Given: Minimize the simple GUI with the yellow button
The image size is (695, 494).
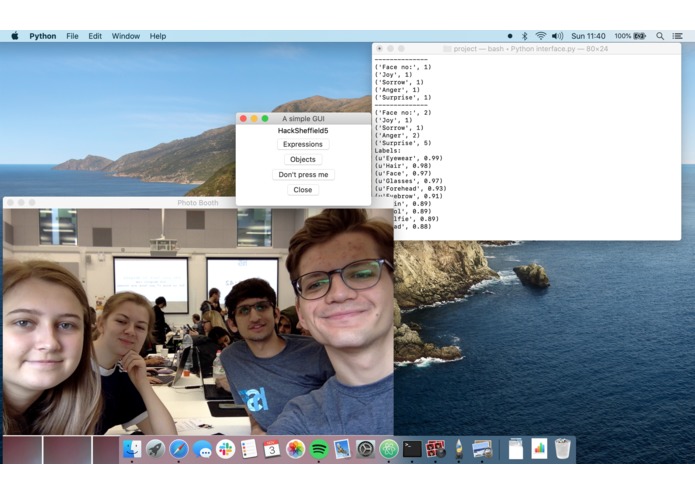Looking at the screenshot, I should coord(254,119).
